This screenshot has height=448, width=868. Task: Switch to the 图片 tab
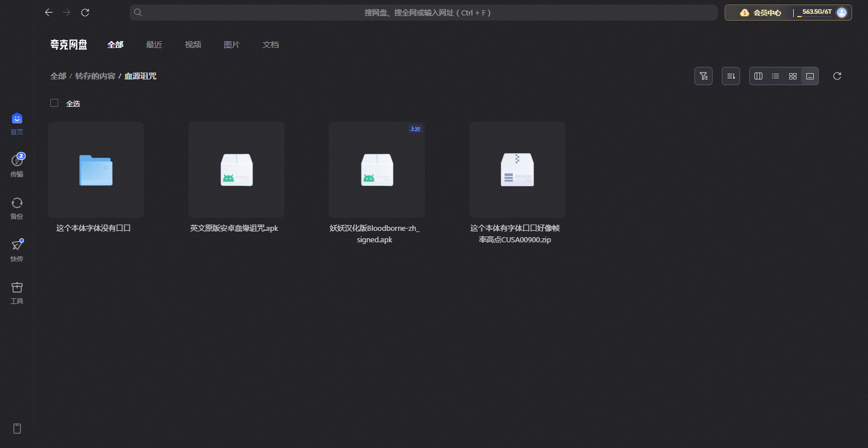coord(232,45)
